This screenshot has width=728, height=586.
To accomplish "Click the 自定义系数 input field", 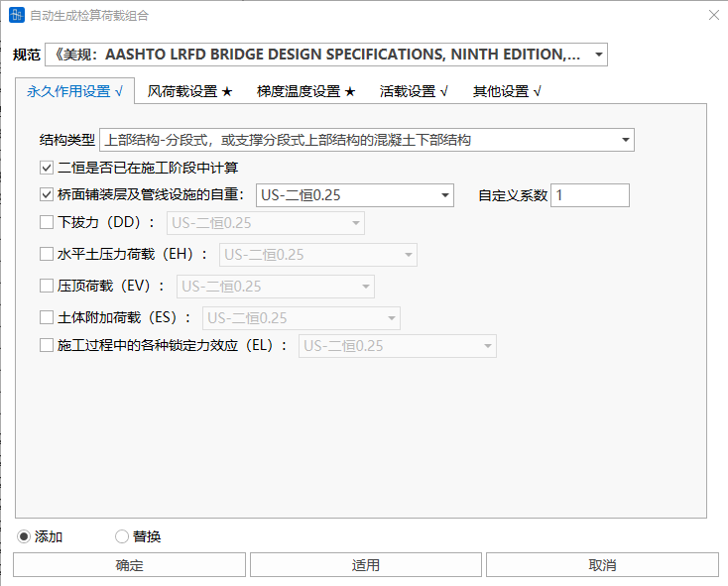I will point(590,195).
